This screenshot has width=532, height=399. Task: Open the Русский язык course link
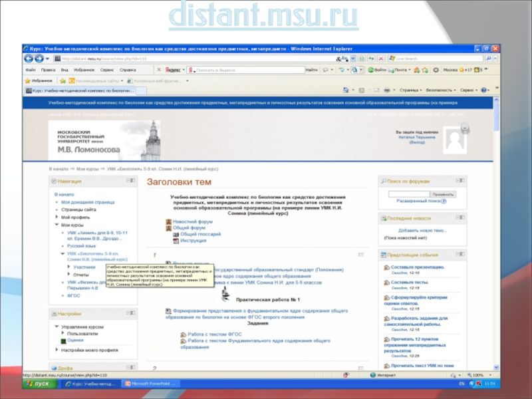click(x=81, y=246)
